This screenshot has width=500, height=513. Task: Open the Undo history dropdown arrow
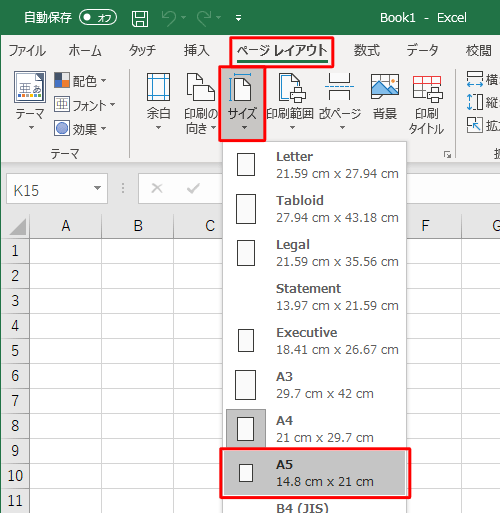pos(183,17)
